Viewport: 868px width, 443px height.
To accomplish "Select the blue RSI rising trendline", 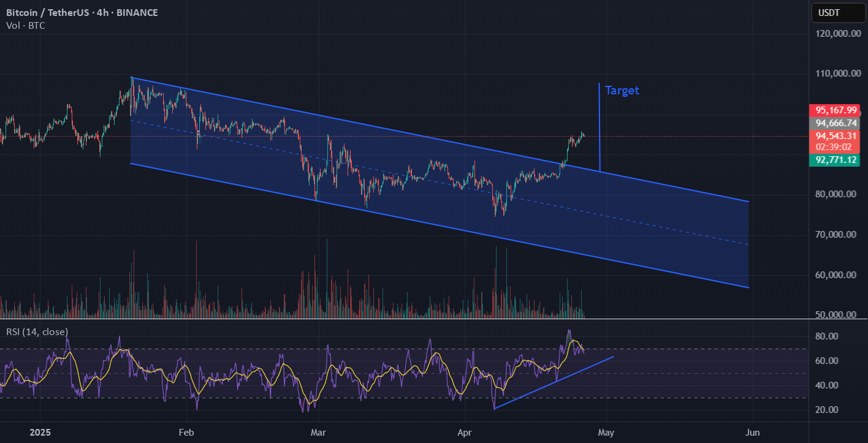I will (554, 382).
